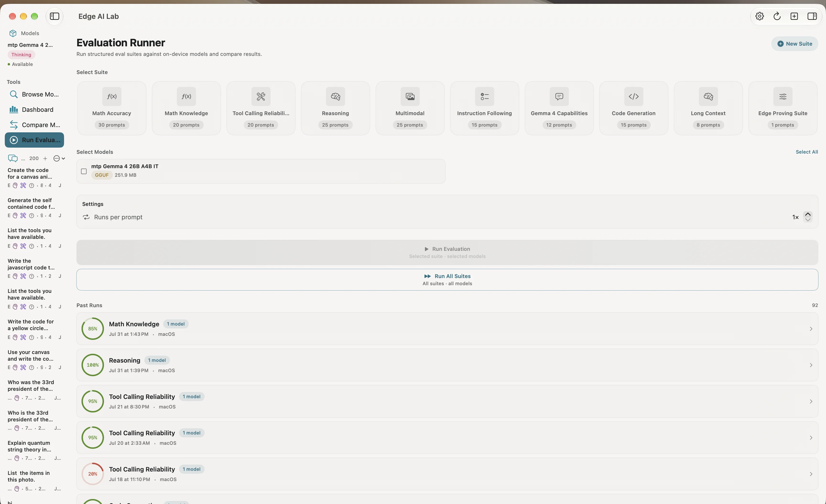Click the Thinking badge under mtp Gemma
Viewport: 826px width, 504px height.
point(21,55)
